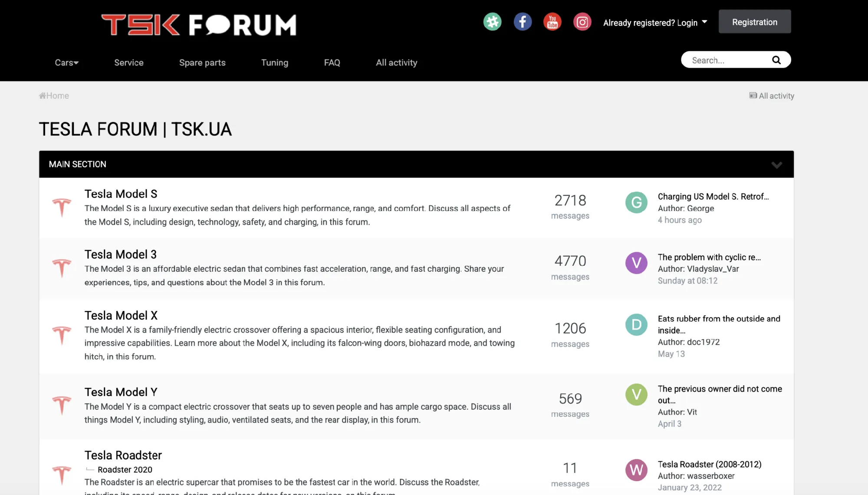Open the Roadster 2020 subforum
The width and height of the screenshot is (868, 495).
[125, 469]
